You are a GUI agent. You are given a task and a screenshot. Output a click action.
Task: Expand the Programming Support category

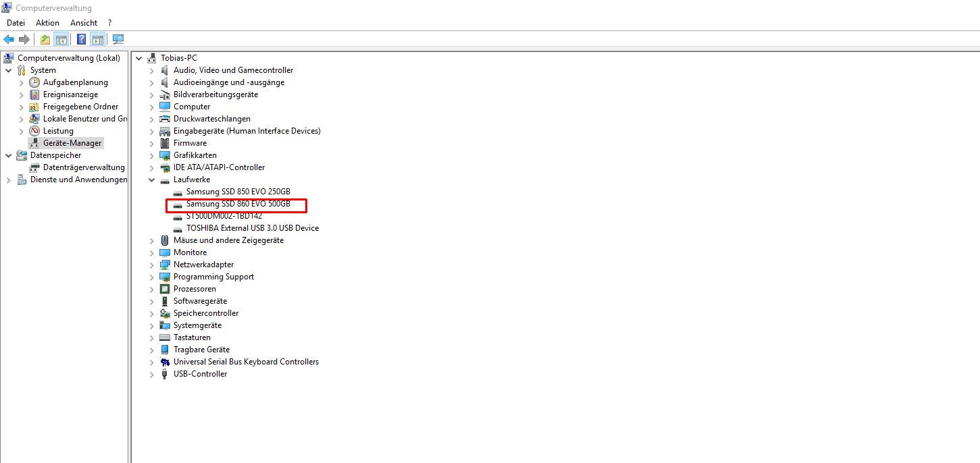pos(152,277)
